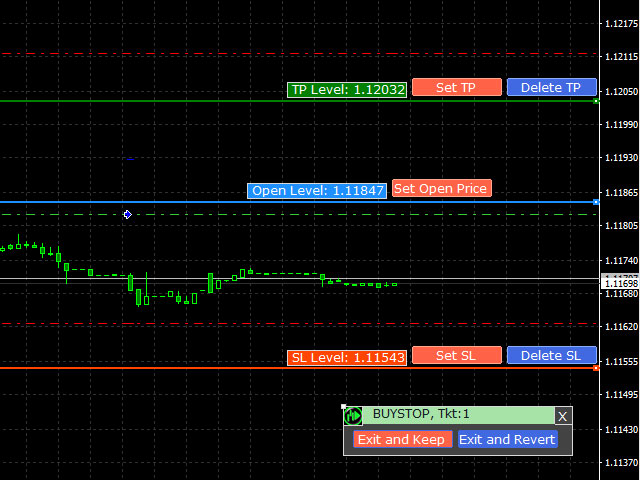Screen dimensions: 640x480
Task: Close the BUYSTOP panel with X
Action: (x=563, y=416)
